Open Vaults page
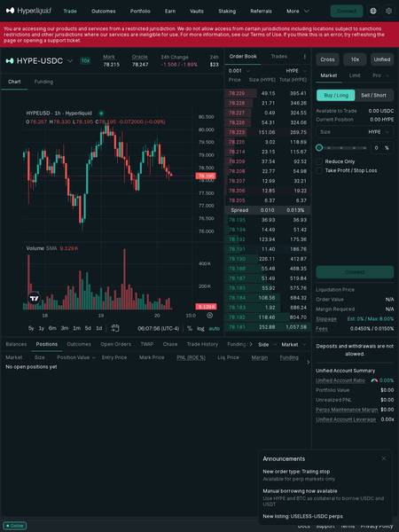 [197, 12]
